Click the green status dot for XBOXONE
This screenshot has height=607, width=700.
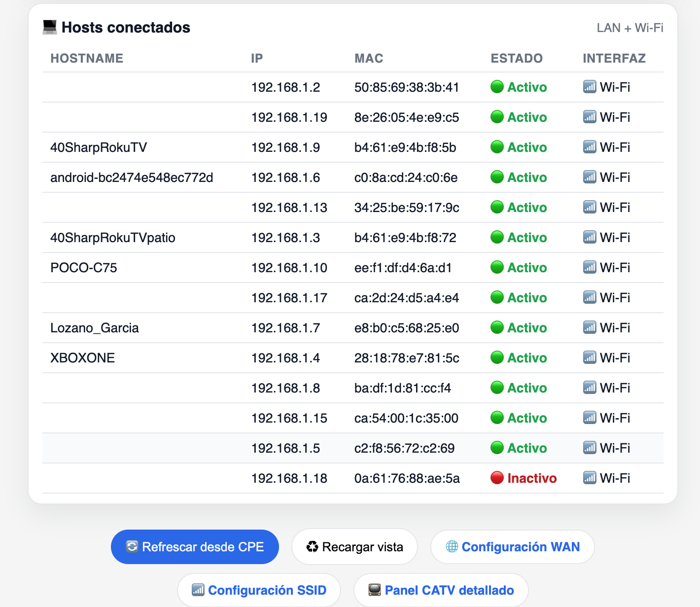tap(497, 357)
